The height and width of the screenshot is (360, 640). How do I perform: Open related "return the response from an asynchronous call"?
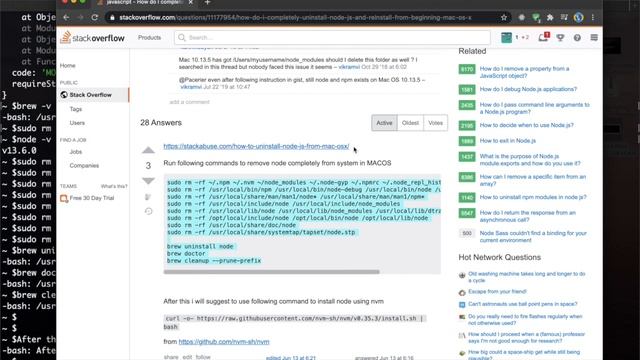click(528, 216)
